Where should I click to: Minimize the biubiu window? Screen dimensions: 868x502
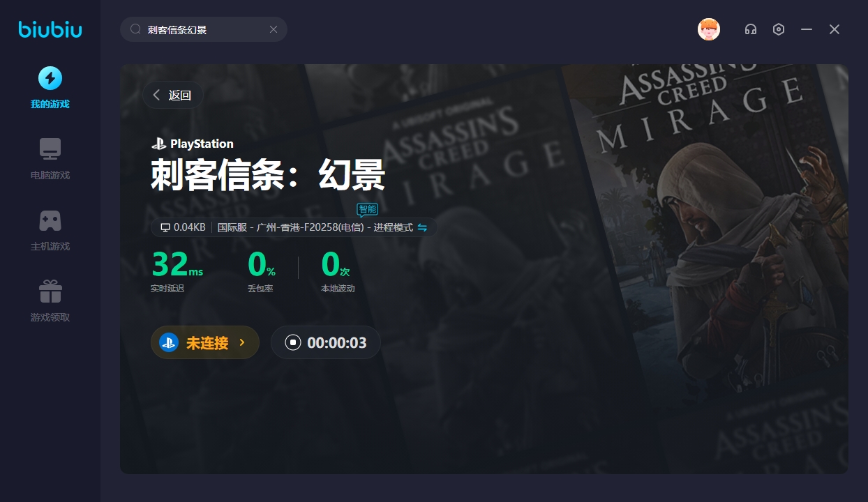[807, 29]
